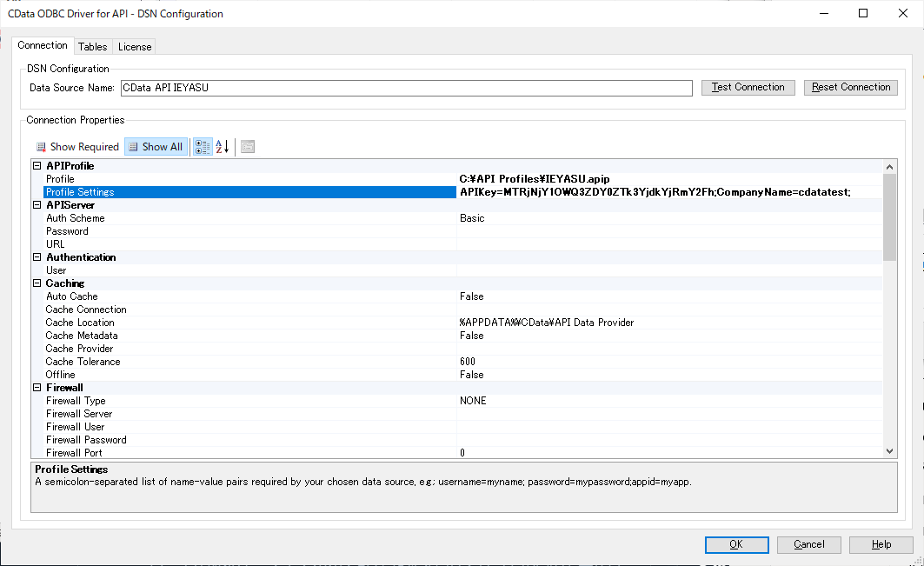Switch to the Tables tab
This screenshot has width=924, height=566.
point(92,47)
